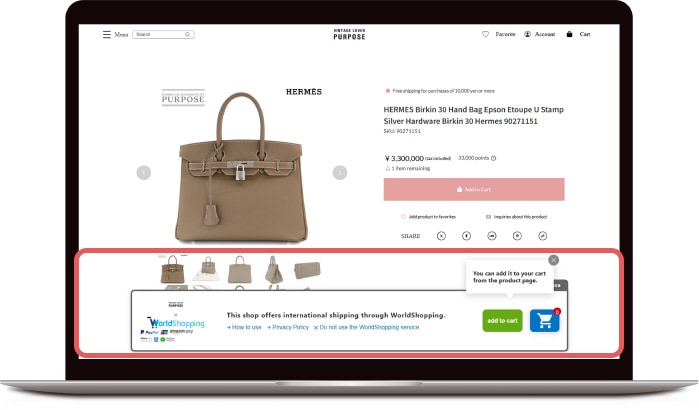
Task: Share via the Facebook share icon
Action: click(466, 236)
